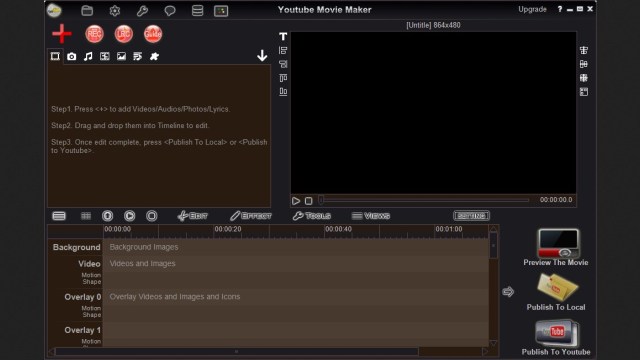Open project folder icon in top toolbar
This screenshot has width=640, height=360.
click(x=87, y=11)
